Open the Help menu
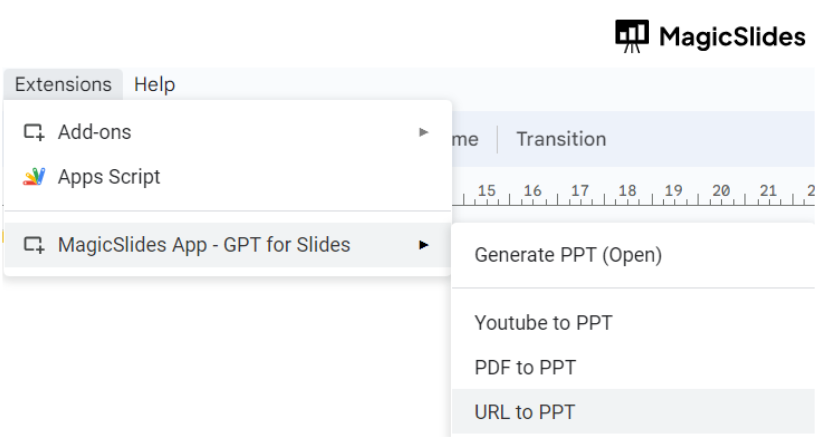Viewport: 821px width, 437px height. pyautogui.click(x=154, y=85)
